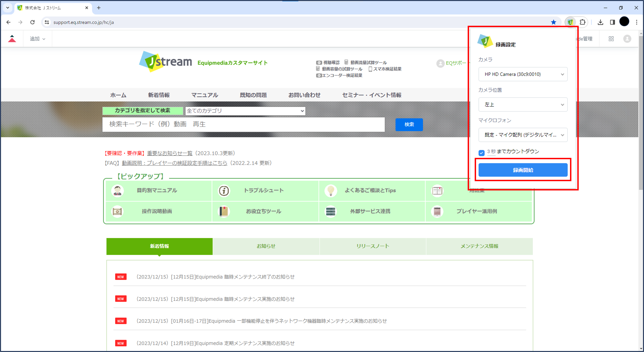Click the site information icon in address bar
This screenshot has width=644, height=352.
tap(47, 22)
